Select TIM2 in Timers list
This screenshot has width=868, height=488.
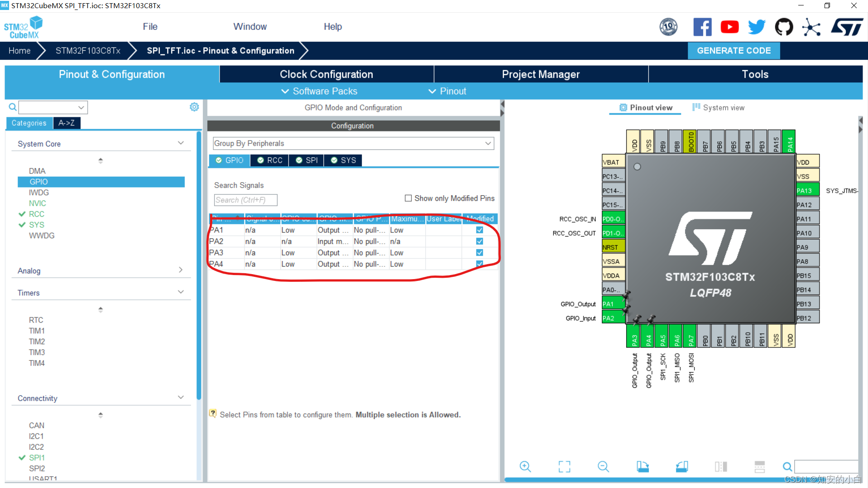point(37,341)
